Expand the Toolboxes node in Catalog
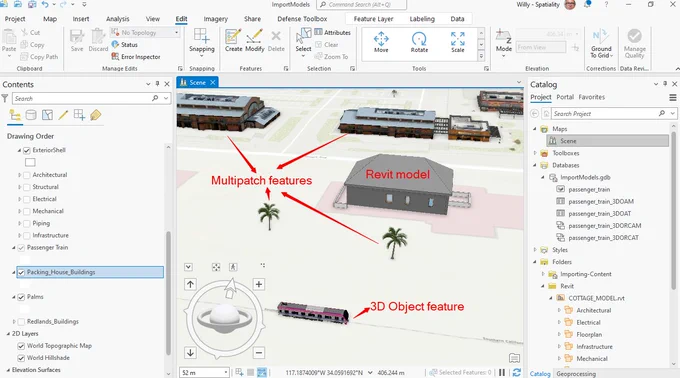Screen dimensions: 680x378 535,153
